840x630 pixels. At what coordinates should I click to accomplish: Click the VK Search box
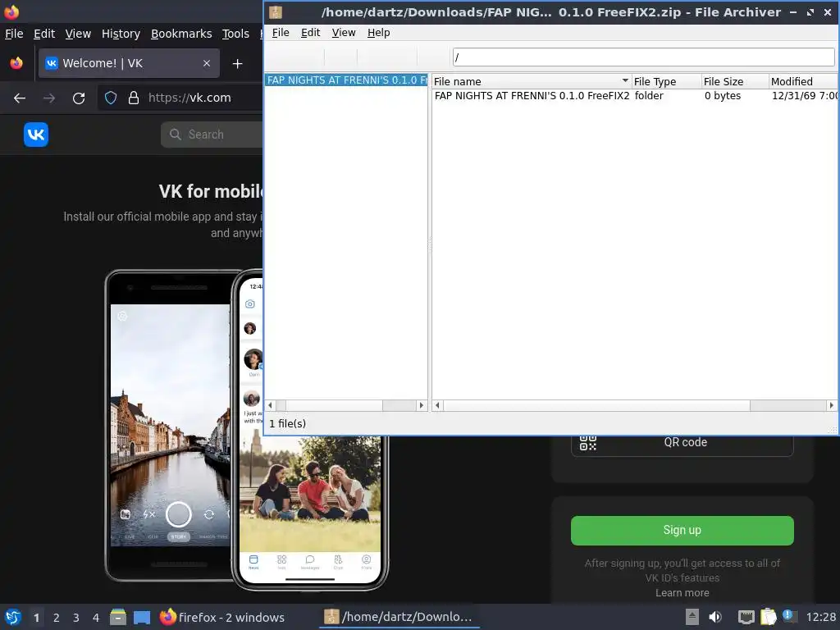pyautogui.click(x=212, y=135)
